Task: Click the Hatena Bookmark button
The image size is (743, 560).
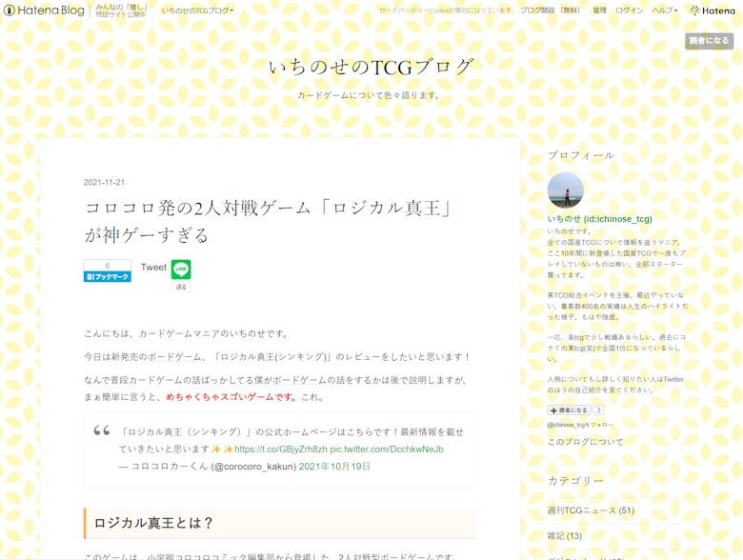Action: pyautogui.click(x=107, y=276)
